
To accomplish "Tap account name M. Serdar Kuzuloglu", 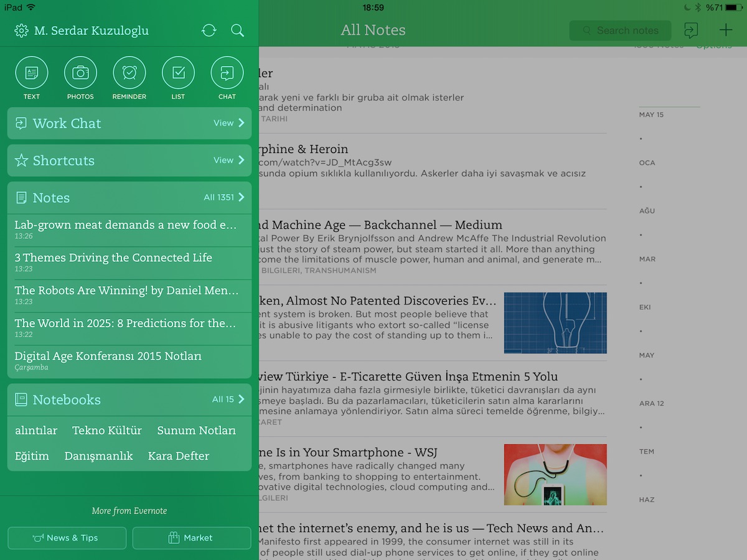I will click(x=92, y=30).
